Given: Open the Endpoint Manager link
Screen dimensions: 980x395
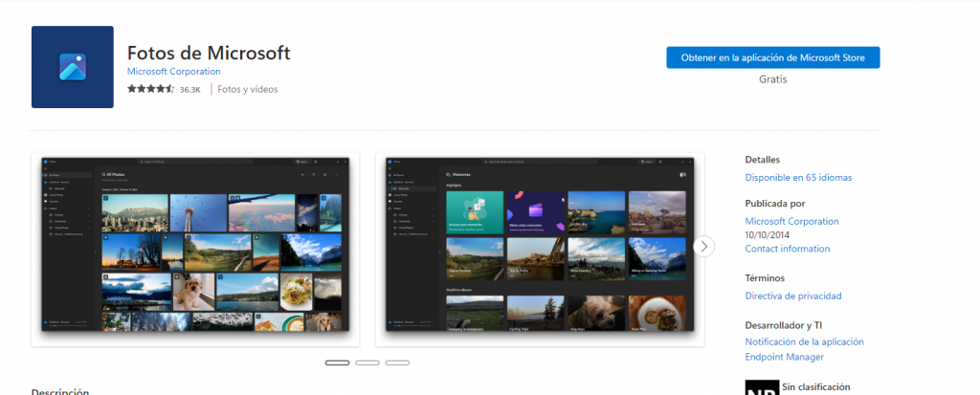Looking at the screenshot, I should click(785, 357).
